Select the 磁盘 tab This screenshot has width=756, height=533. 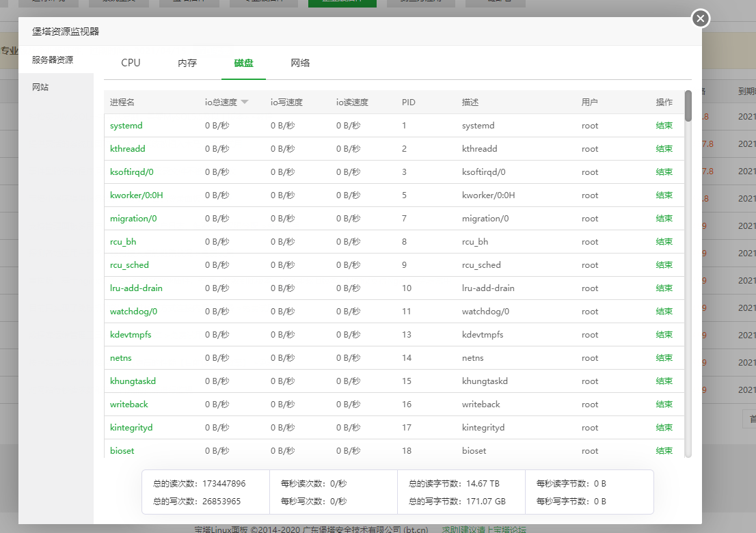(x=243, y=63)
